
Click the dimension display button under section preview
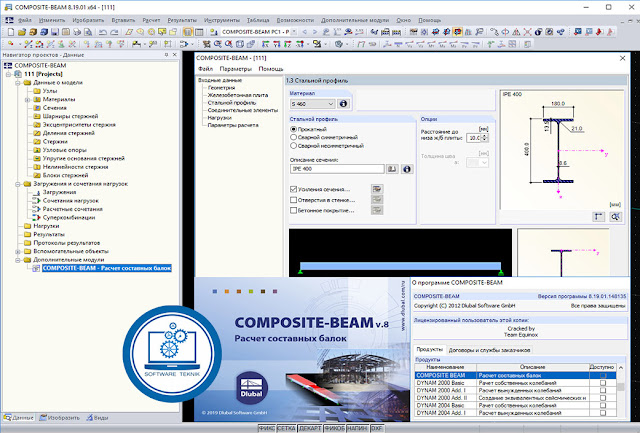click(598, 217)
